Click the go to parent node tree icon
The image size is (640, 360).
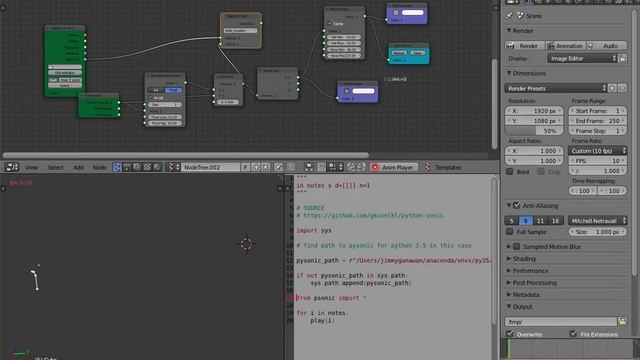coord(290,167)
